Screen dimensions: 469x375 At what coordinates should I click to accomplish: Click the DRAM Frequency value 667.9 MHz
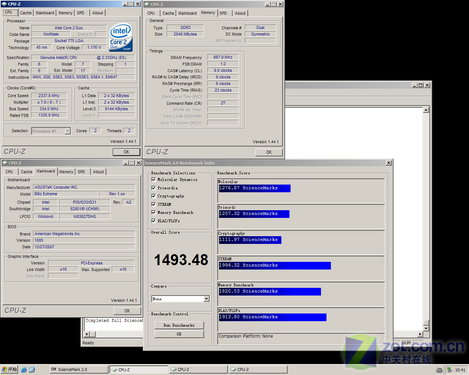(x=223, y=57)
